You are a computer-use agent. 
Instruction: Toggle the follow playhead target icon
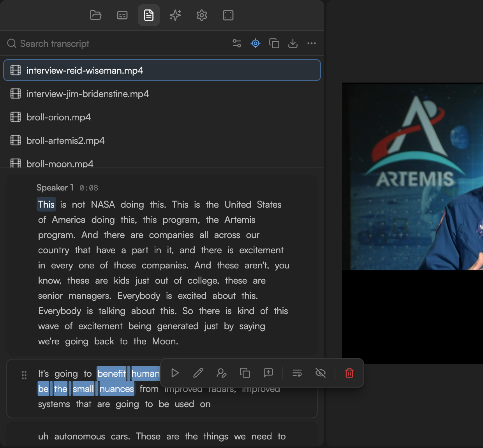pyautogui.click(x=256, y=43)
